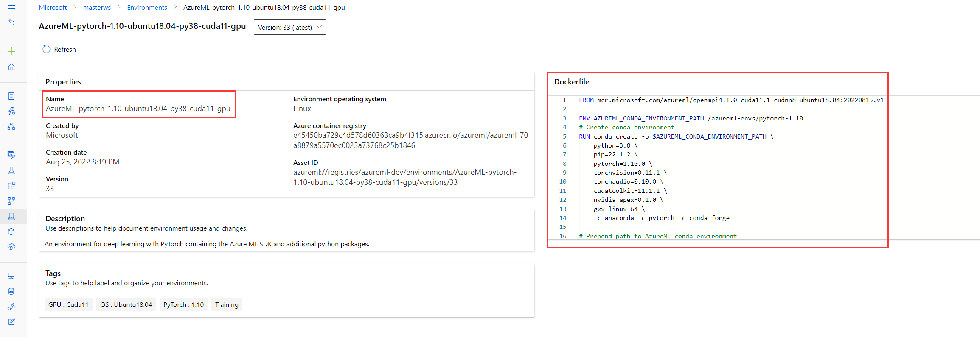Open Data Labeling pencil icon in sidebar
Viewport: 980px width, 337px height.
11,322
